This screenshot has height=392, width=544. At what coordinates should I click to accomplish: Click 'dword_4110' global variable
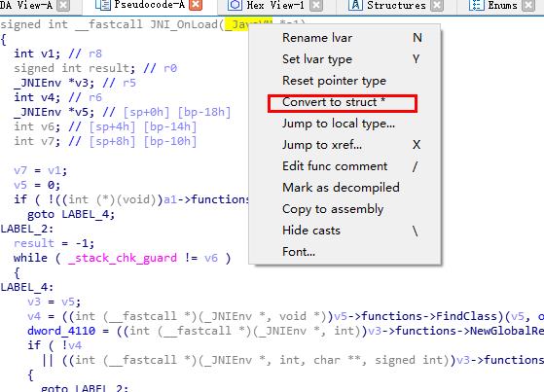pyautogui.click(x=61, y=331)
